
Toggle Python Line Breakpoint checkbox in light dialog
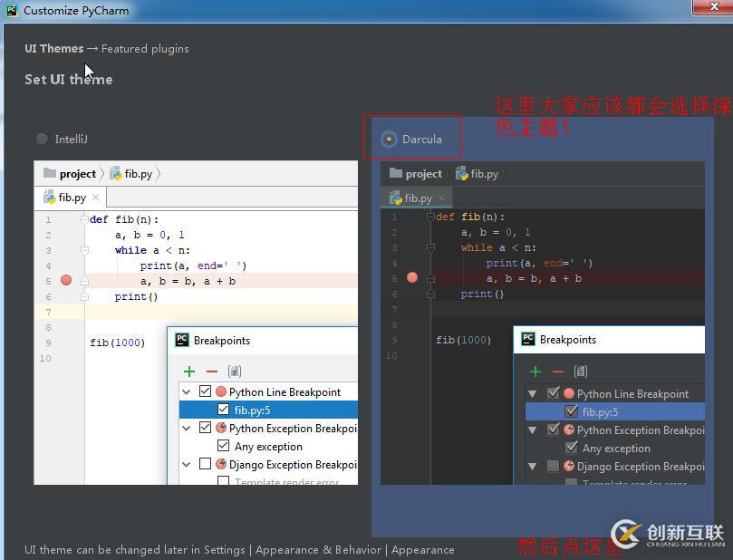[205, 391]
